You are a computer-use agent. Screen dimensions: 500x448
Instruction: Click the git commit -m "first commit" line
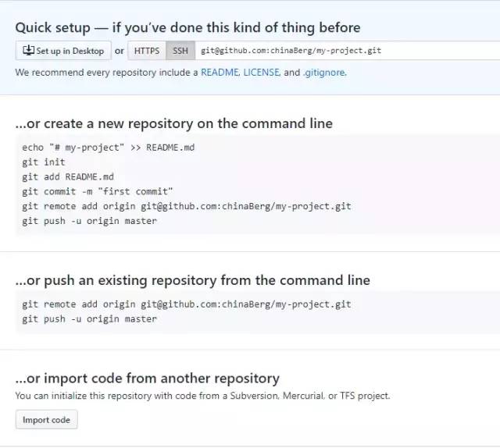coord(98,191)
